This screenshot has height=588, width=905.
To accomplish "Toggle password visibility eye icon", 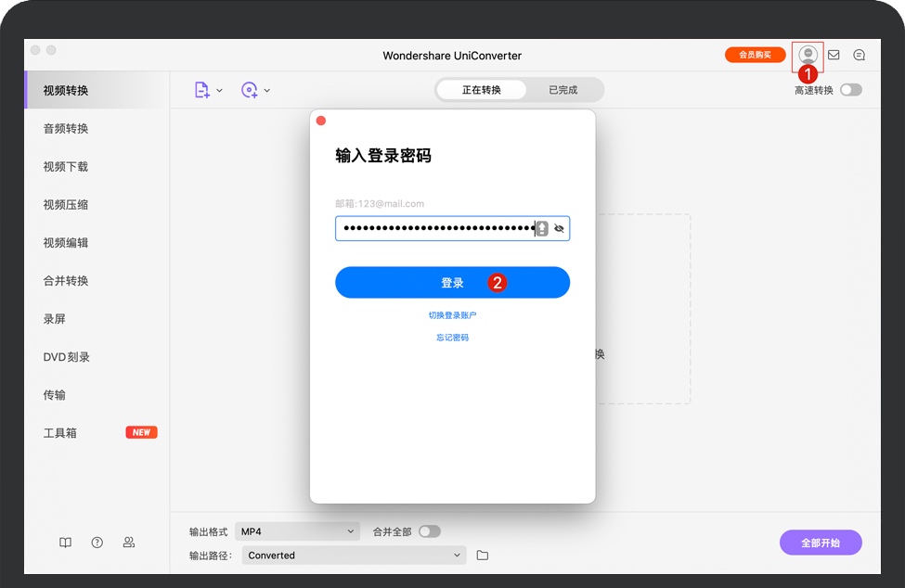I will click(559, 228).
